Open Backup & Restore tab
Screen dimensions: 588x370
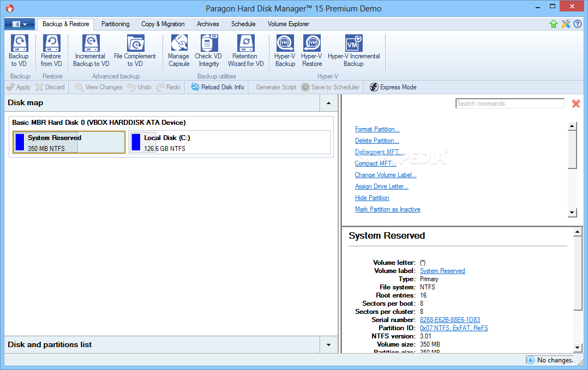point(65,24)
